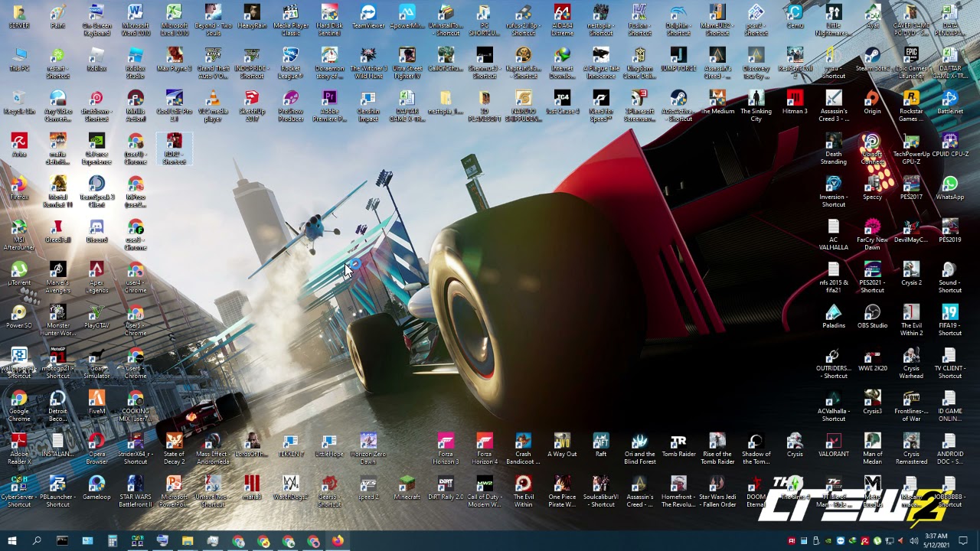980x551 pixels.
Task: Select the Opera Browser icon
Action: [96, 449]
